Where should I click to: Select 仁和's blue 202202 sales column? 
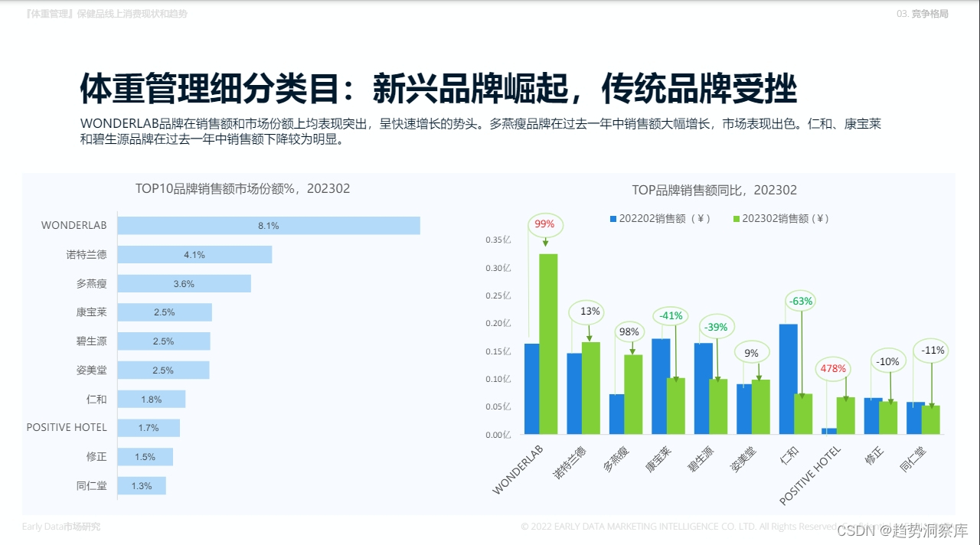(788, 379)
